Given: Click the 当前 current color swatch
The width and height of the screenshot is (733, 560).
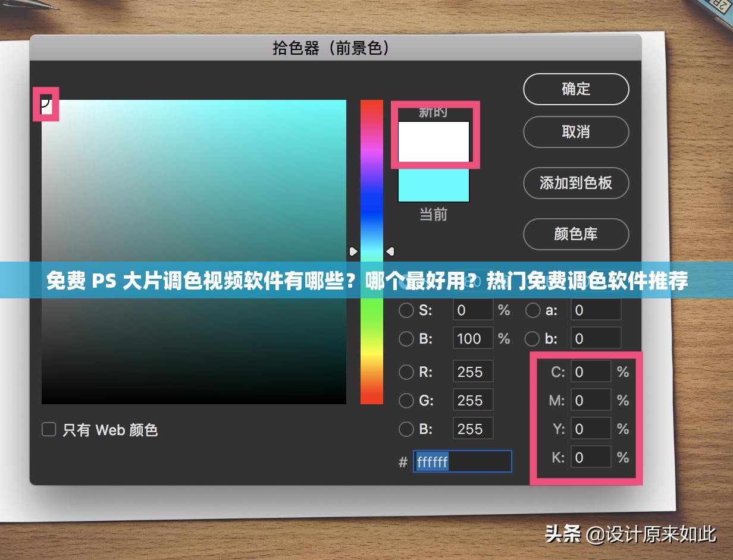Looking at the screenshot, I should (433, 184).
